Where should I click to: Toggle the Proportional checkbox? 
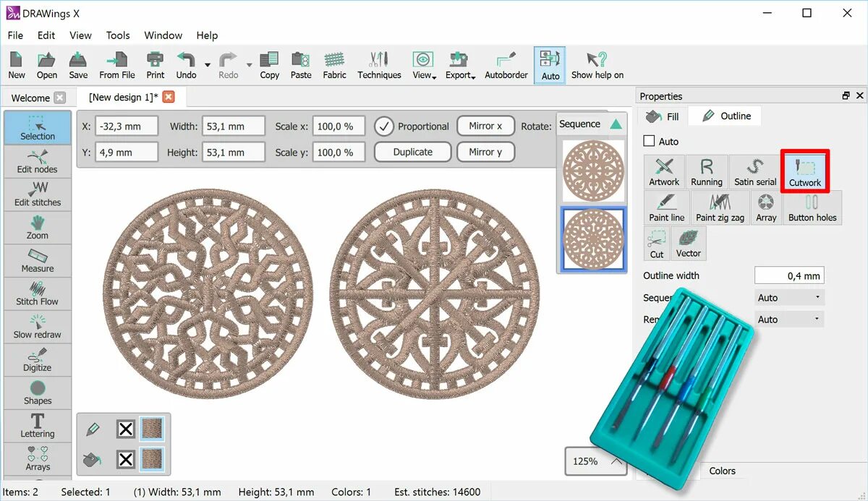click(x=384, y=126)
